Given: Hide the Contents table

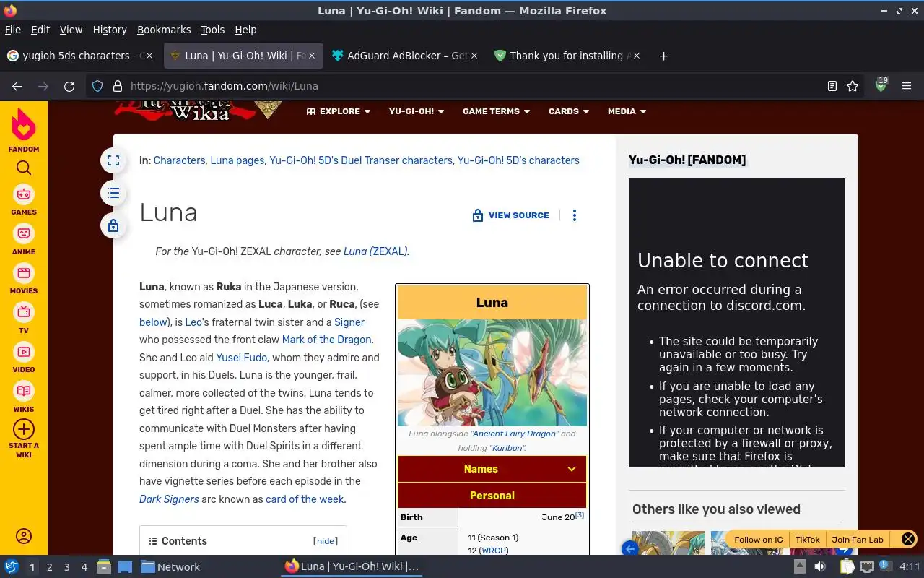Looking at the screenshot, I should [x=326, y=541].
